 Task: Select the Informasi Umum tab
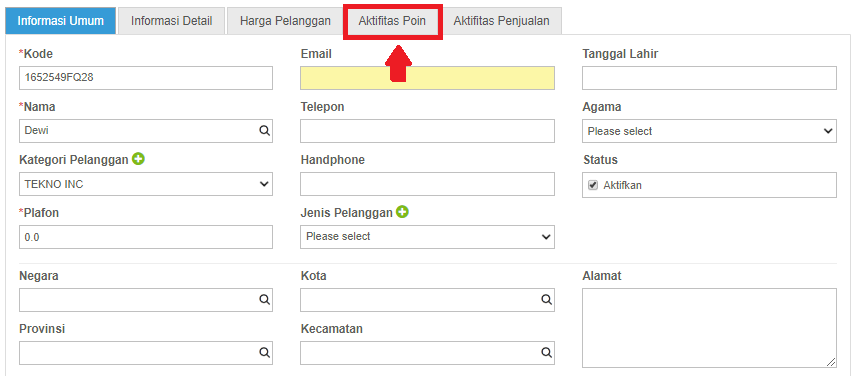(x=60, y=21)
